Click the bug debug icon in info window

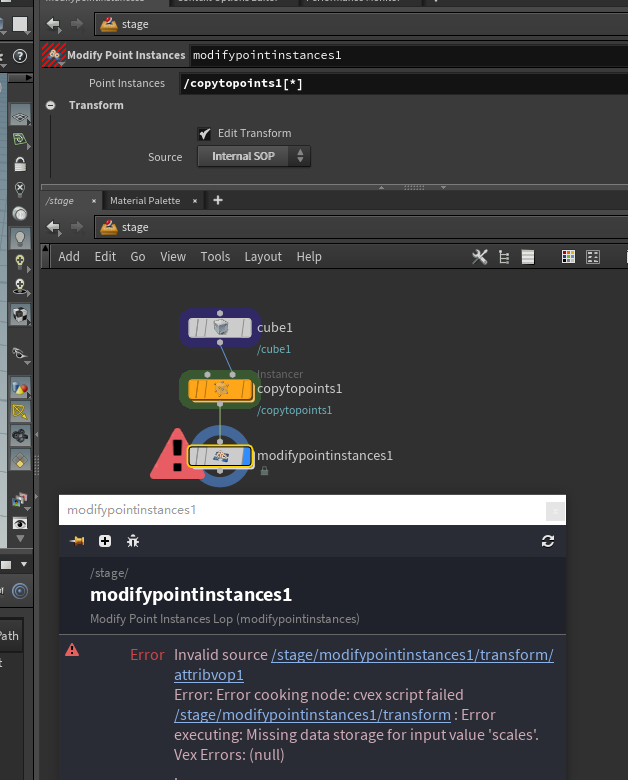133,541
